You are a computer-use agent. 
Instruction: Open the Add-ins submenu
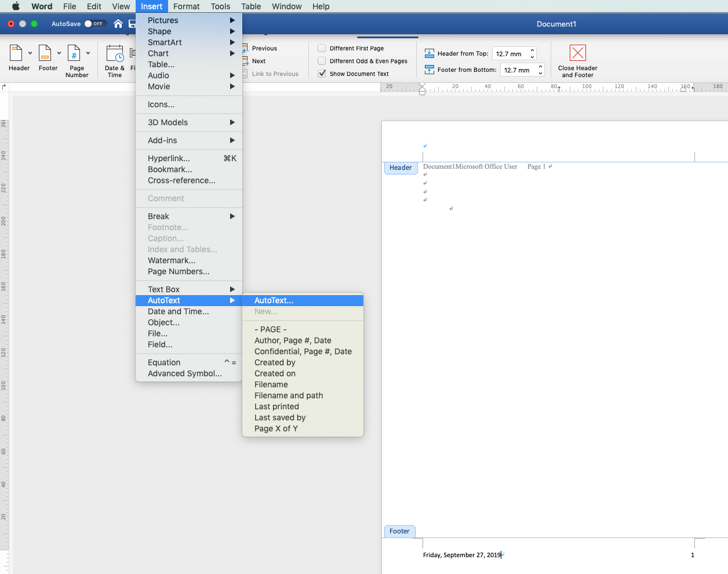189,140
